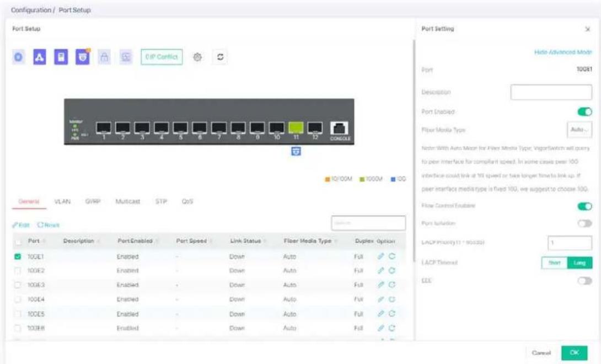Select Long for LACP Timeout

[x=579, y=263]
